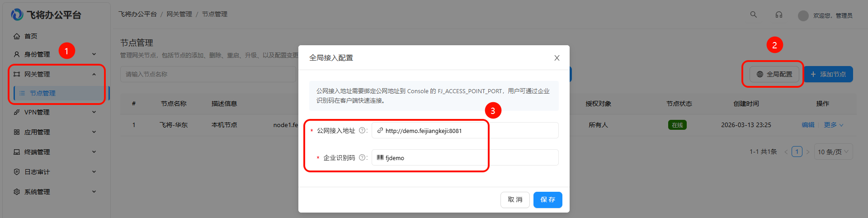Close the 全局接入配置 dialog with X
This screenshot has width=868, height=218.
point(557,58)
